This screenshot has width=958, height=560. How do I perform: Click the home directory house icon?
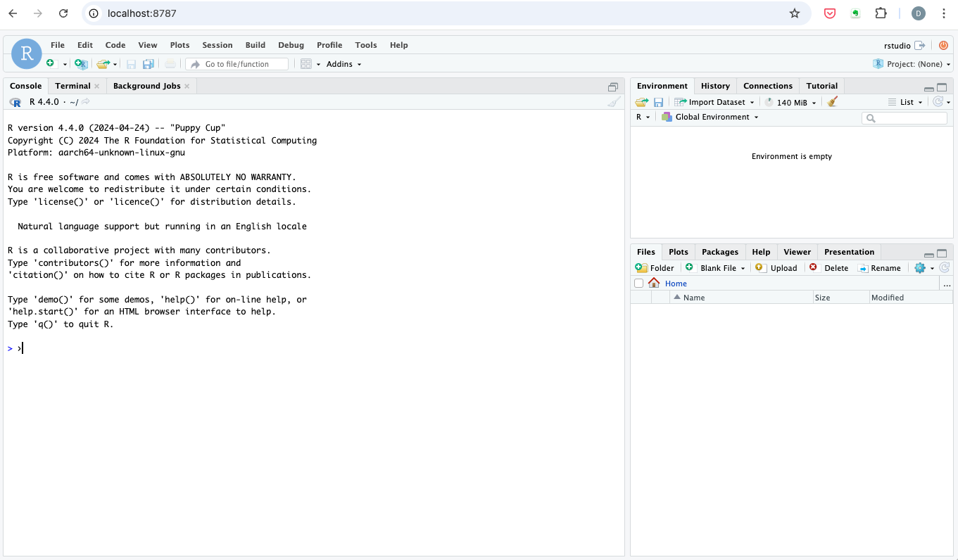tap(654, 283)
